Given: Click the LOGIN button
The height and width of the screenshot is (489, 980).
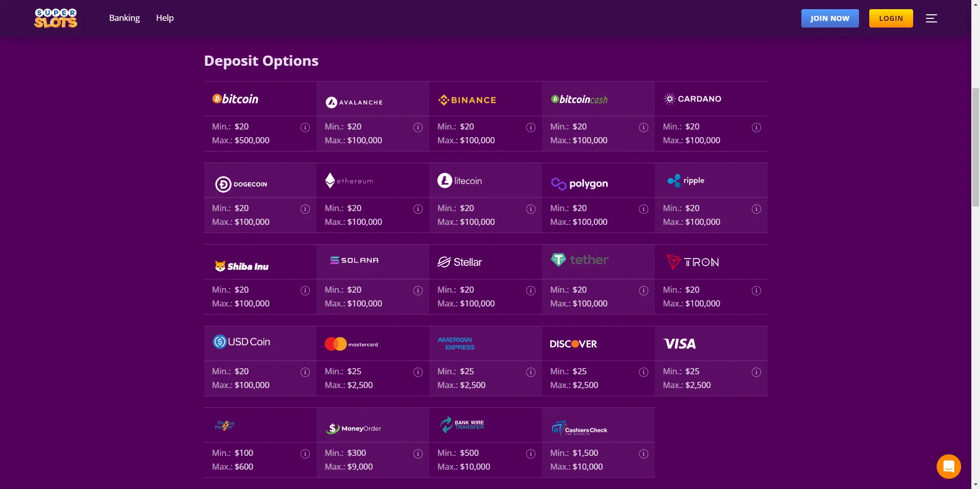Looking at the screenshot, I should coord(891,18).
